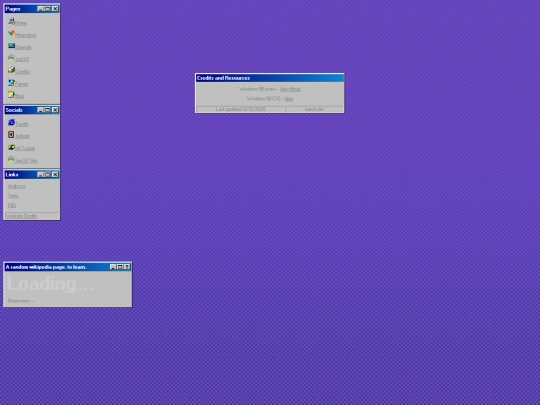Screen dimensions: 540x405
Task: Visit the Alex Meub credit link
Action: click(290, 89)
